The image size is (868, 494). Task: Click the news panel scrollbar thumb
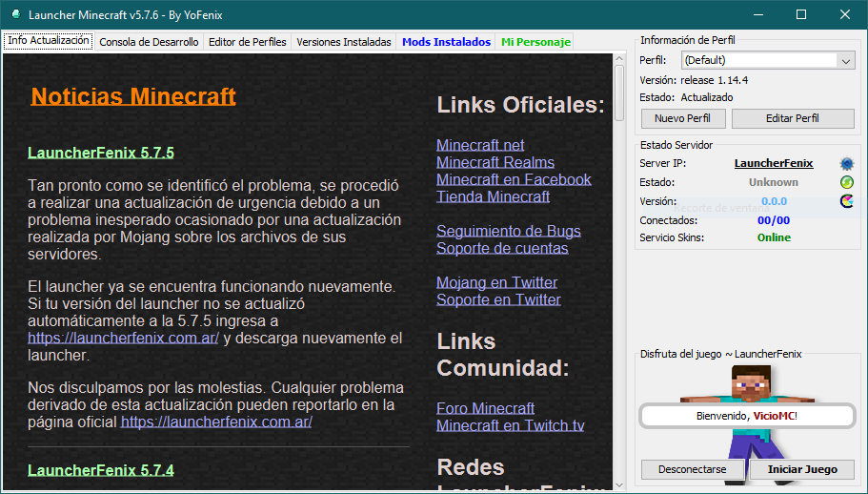click(x=619, y=93)
